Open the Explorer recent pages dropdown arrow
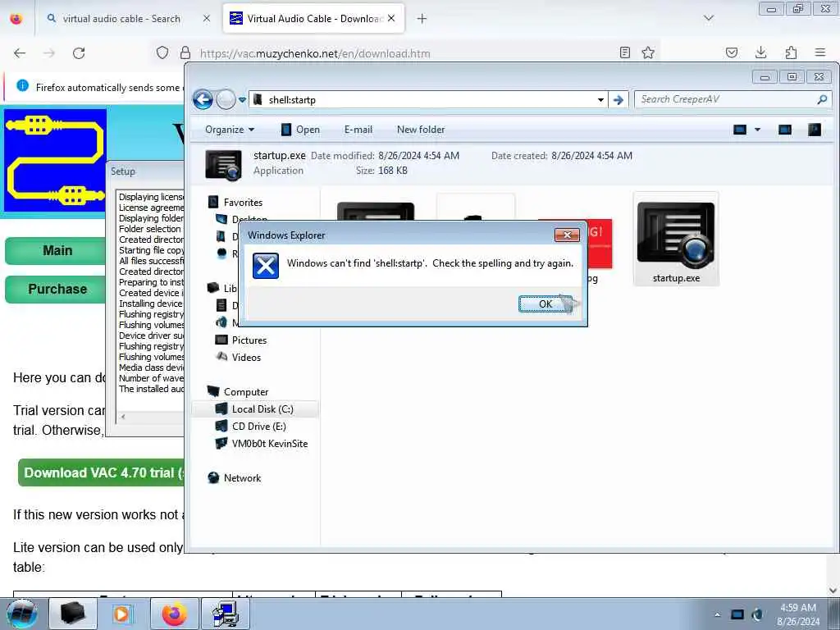 click(242, 99)
